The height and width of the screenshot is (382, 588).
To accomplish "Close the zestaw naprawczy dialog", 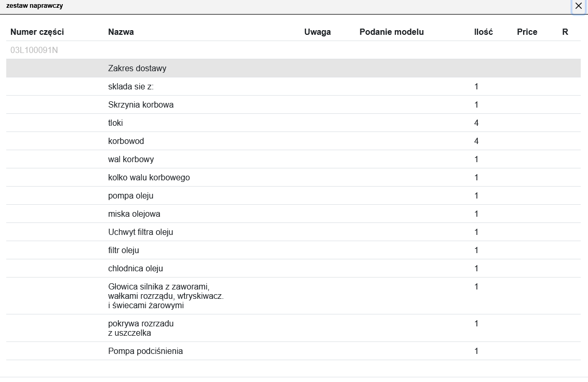I will pos(579,6).
